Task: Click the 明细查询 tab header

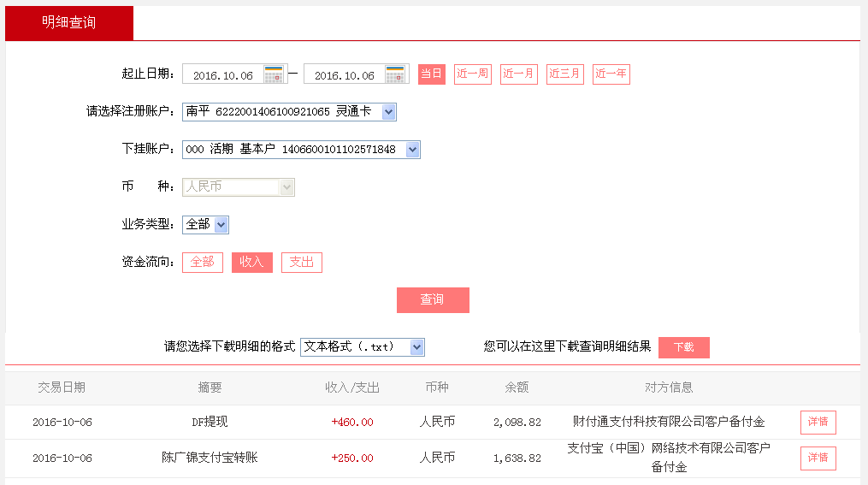Action: tap(69, 23)
